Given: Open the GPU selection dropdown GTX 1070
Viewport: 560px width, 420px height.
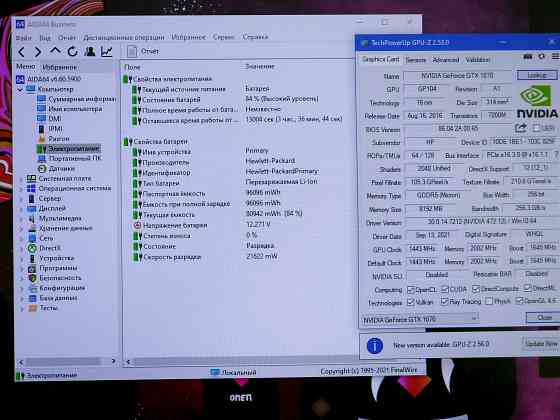Looking at the screenshot, I should [420, 319].
